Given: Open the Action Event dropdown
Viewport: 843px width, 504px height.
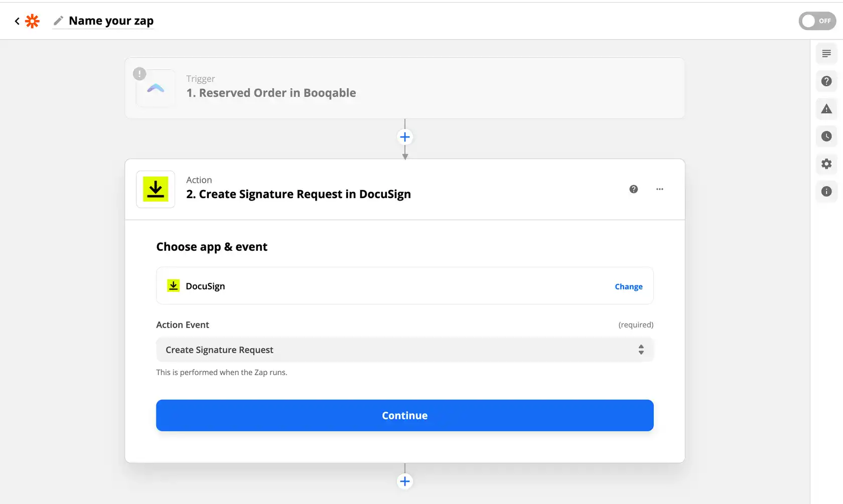Looking at the screenshot, I should (404, 350).
